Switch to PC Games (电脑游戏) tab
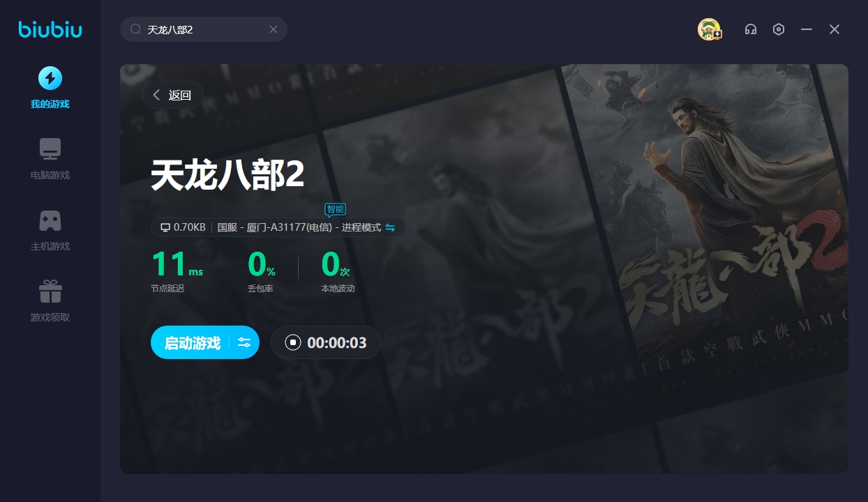This screenshot has width=868, height=502. [50, 158]
